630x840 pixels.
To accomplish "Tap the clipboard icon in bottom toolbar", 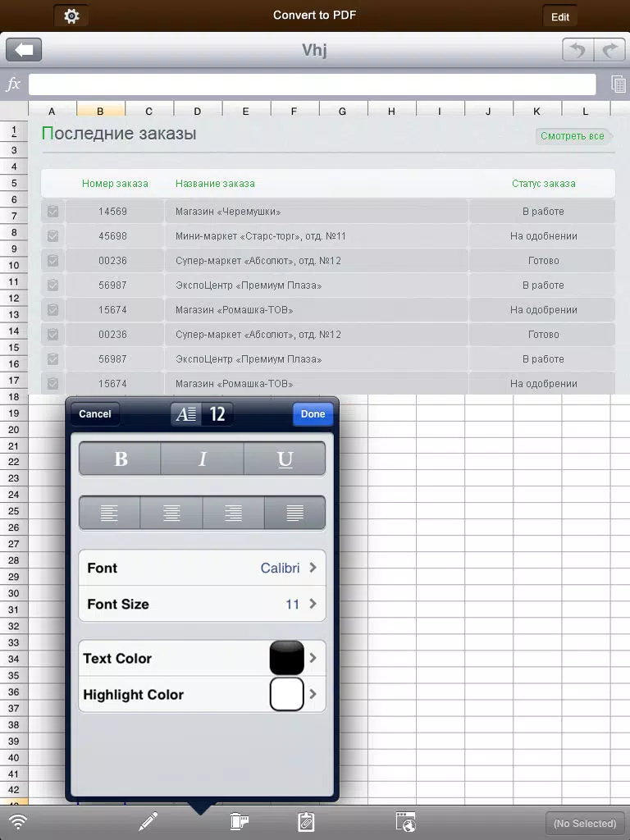I will (306, 822).
